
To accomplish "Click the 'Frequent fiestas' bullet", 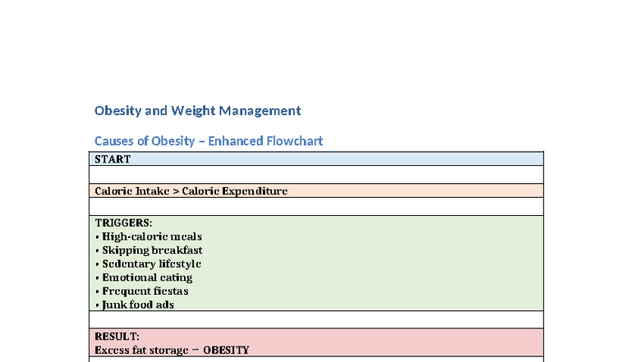I will click(141, 291).
